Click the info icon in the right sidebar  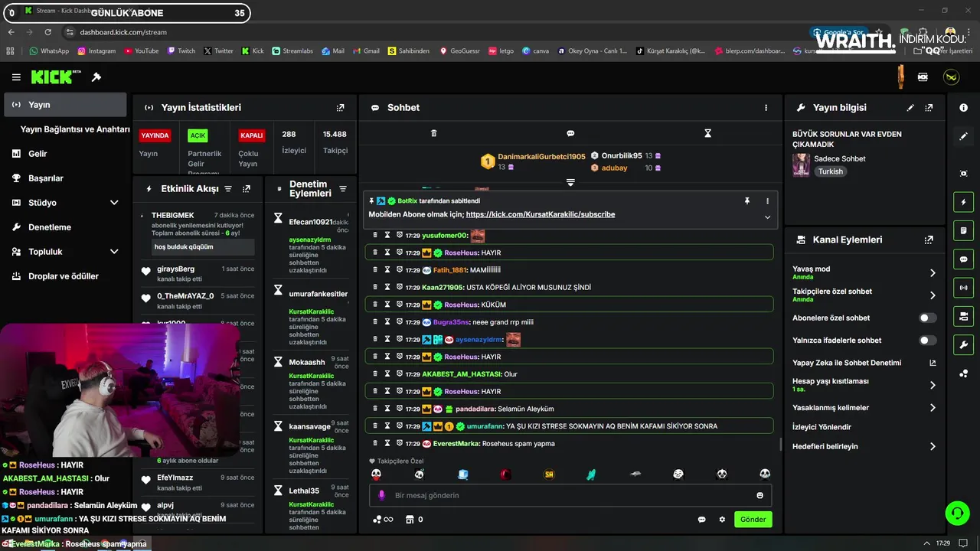[x=963, y=108]
